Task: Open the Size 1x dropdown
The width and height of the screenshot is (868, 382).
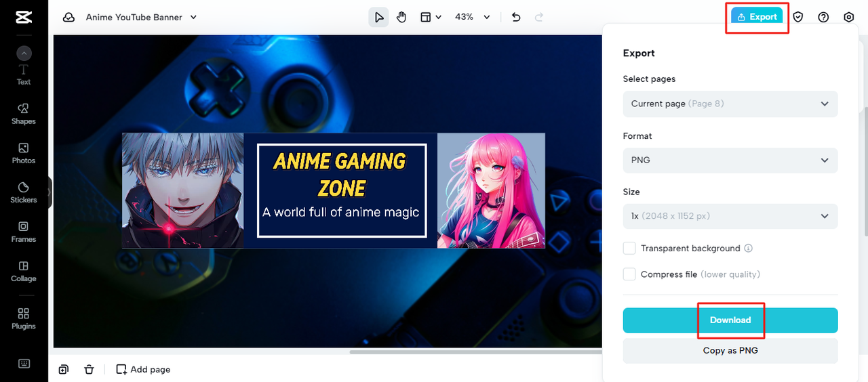Action: click(x=730, y=216)
